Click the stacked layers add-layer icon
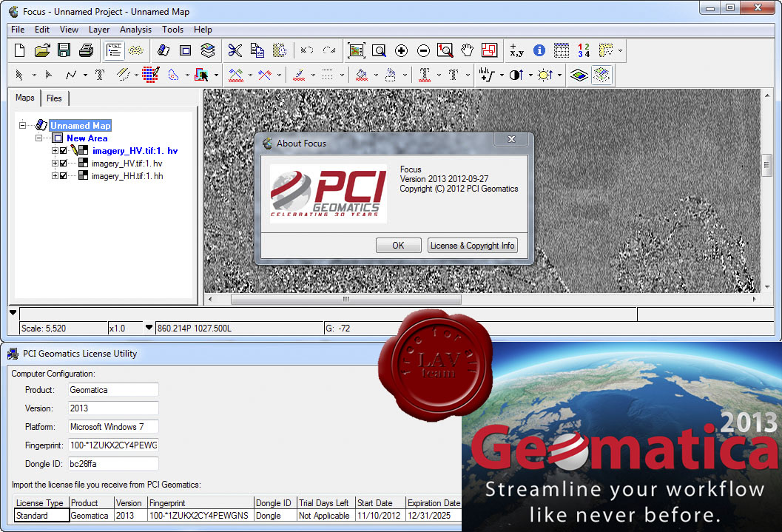This screenshot has width=782, height=532. point(207,50)
